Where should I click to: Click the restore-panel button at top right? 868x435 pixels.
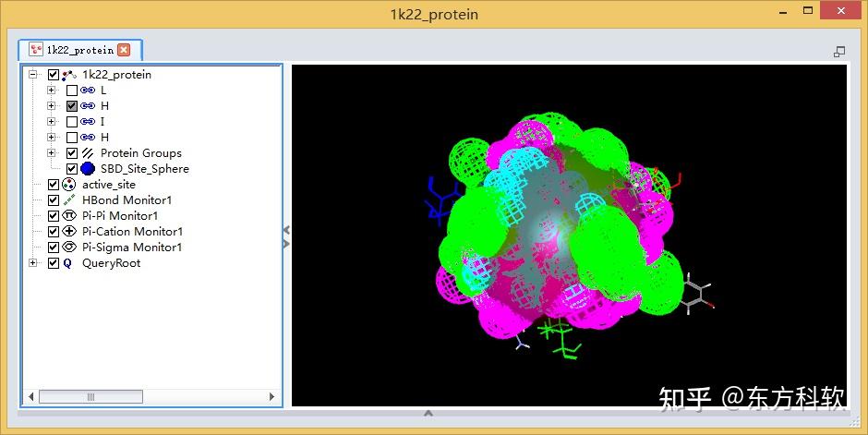click(839, 52)
